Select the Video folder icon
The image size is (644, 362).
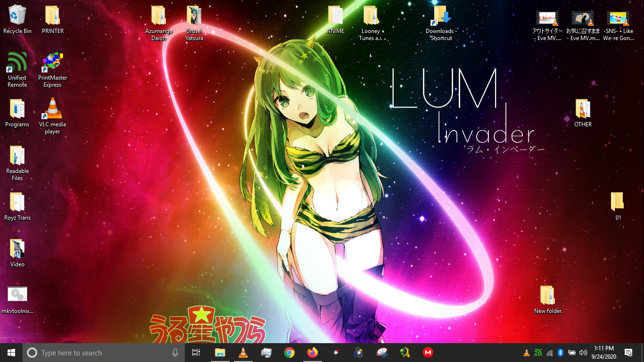(17, 253)
